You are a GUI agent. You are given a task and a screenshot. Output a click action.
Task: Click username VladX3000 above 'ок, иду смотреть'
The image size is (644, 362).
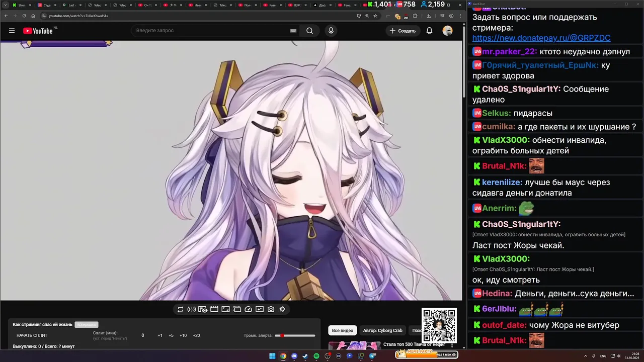coord(506,259)
